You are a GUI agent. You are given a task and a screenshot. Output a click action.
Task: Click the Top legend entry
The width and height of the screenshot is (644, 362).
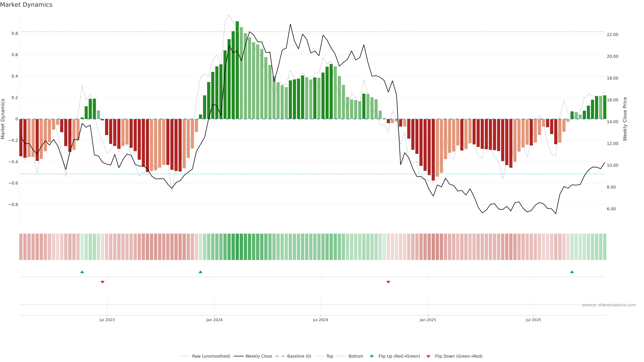(x=330, y=356)
